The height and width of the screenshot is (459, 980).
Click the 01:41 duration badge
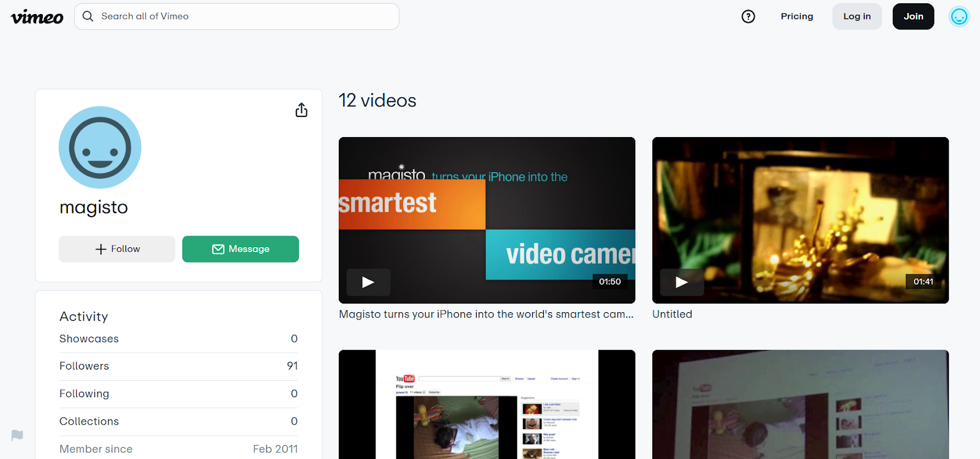click(x=924, y=282)
